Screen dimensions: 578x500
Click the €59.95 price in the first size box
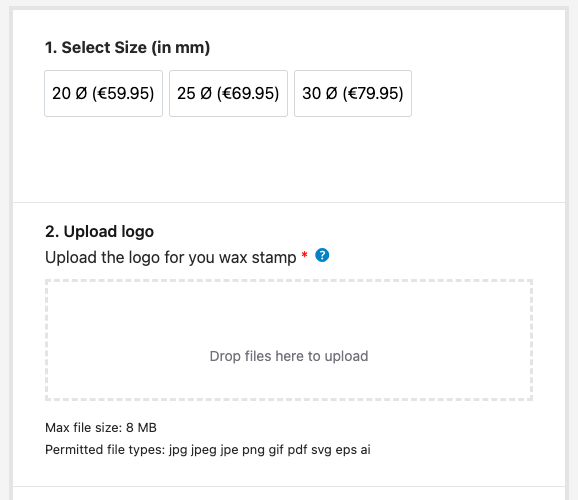tap(123, 93)
